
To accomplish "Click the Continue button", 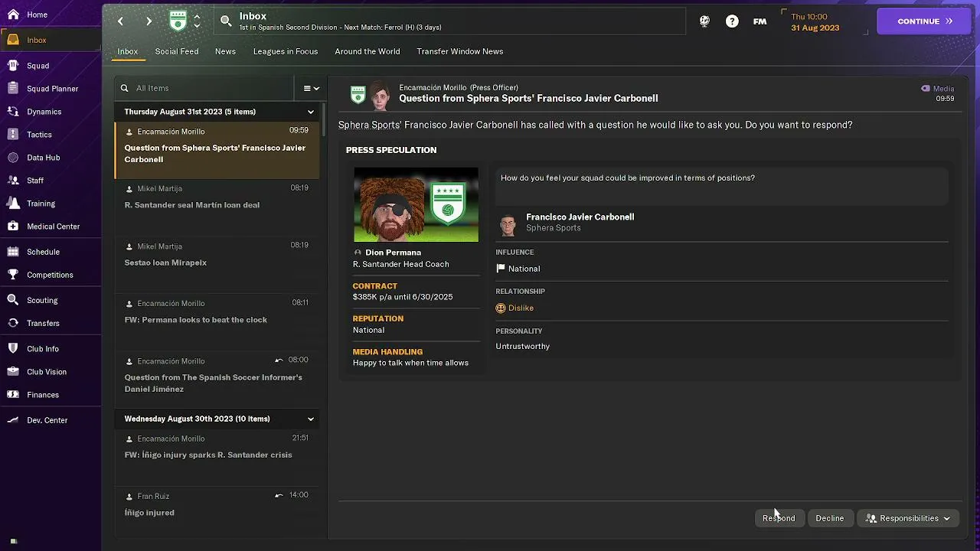I will tap(923, 21).
